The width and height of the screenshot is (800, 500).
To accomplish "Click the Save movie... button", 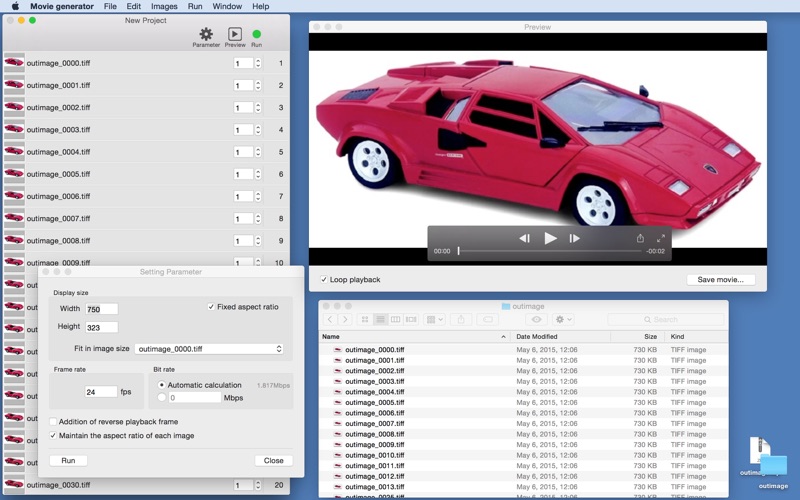I will 720,280.
